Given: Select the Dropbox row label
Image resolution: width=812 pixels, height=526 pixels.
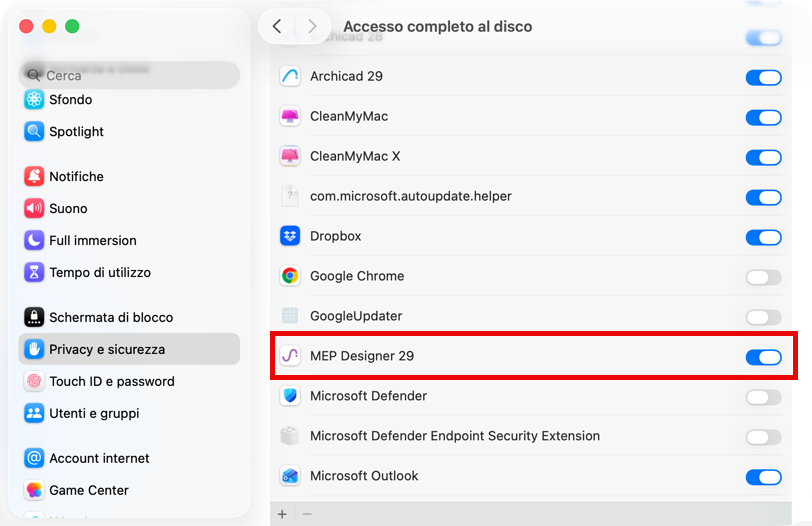Looking at the screenshot, I should 336,236.
